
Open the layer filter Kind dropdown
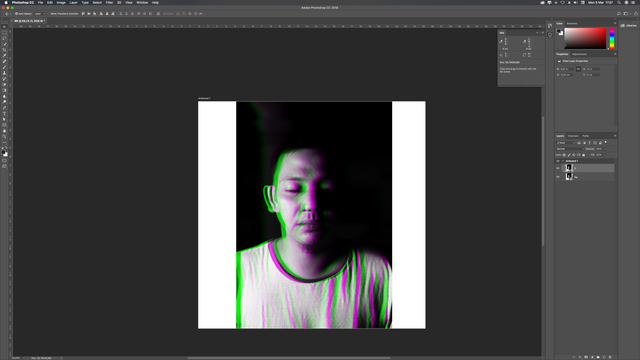[566, 143]
